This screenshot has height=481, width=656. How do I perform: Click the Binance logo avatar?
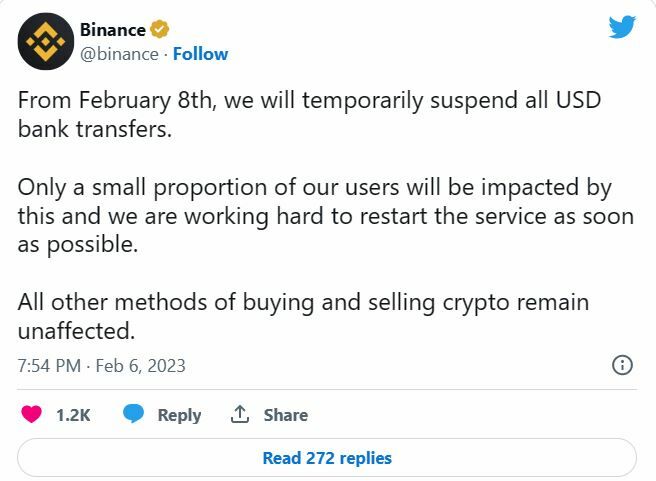click(42, 41)
